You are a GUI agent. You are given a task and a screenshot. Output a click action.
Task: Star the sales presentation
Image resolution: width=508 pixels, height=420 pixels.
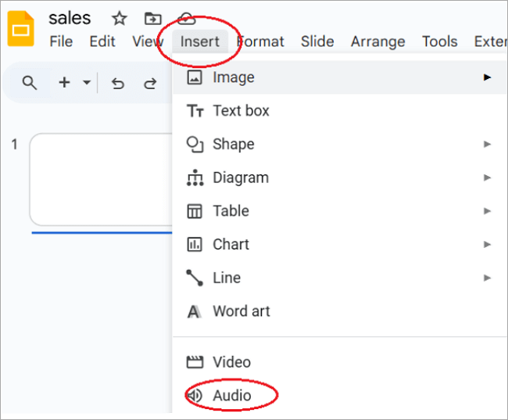(x=119, y=18)
